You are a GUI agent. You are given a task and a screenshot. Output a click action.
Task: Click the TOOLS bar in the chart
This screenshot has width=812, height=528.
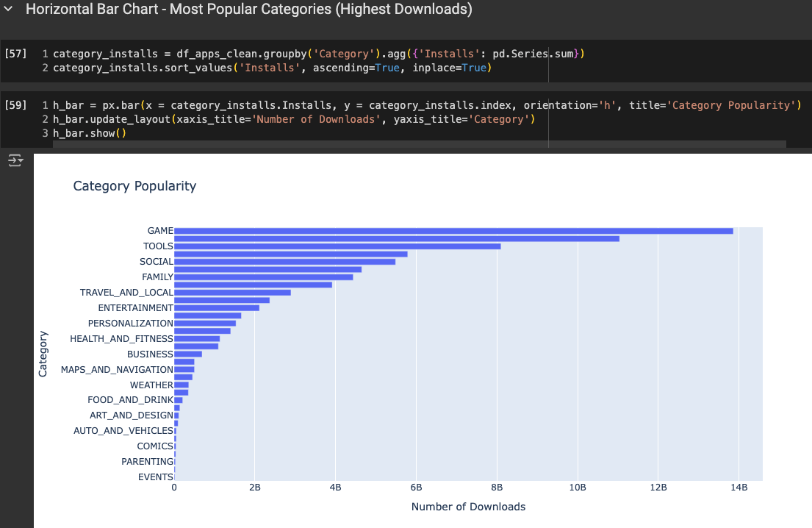[337, 246]
